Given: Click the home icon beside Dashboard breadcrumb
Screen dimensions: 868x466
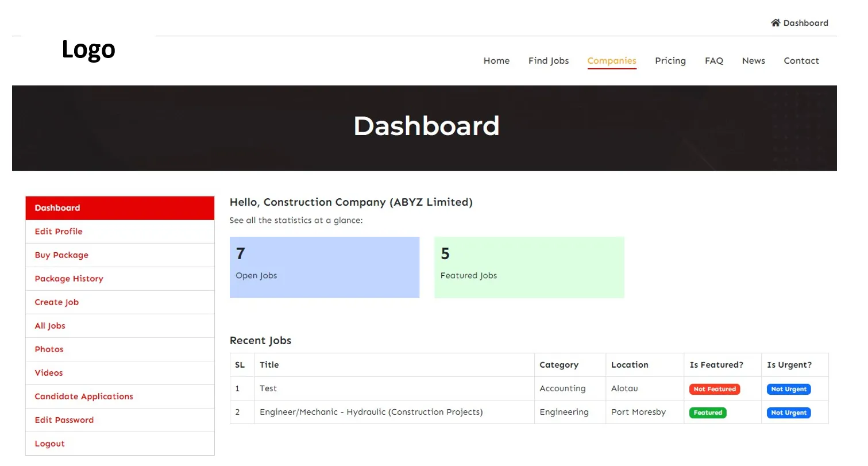Looking at the screenshot, I should point(776,22).
